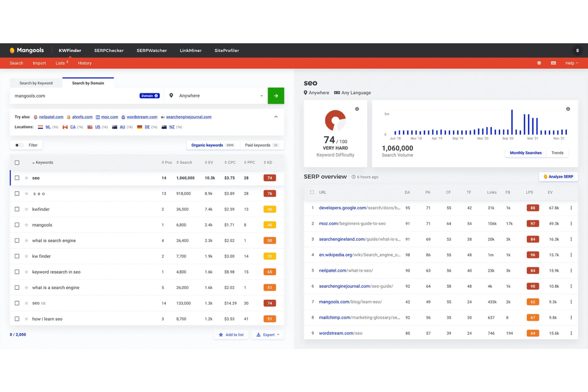Check the seo keyword checkbox
This screenshot has width=588, height=392.
click(x=17, y=178)
